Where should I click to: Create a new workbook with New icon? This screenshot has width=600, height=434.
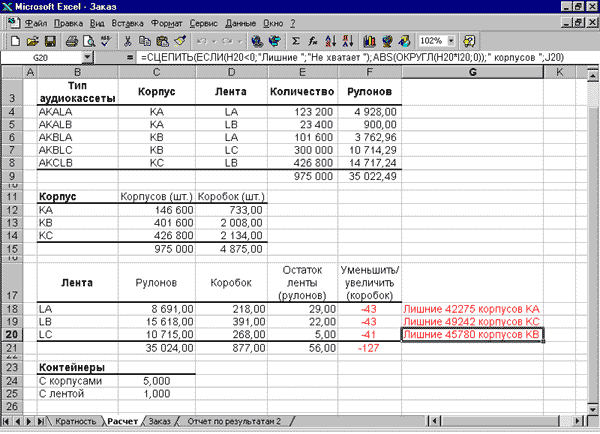tap(15, 41)
